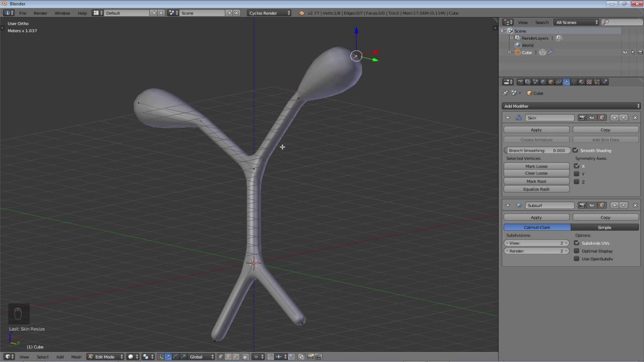Open the pivot point dropdown
644x362 pixels.
pos(148,357)
